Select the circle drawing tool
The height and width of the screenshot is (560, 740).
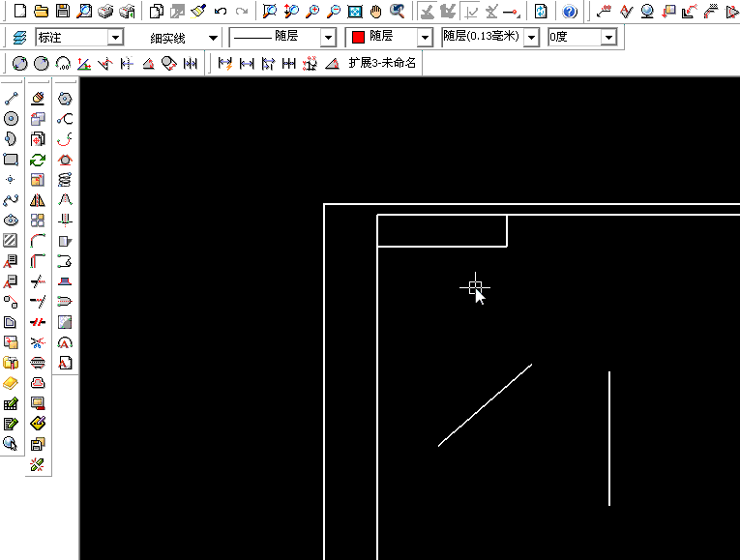(x=11, y=118)
